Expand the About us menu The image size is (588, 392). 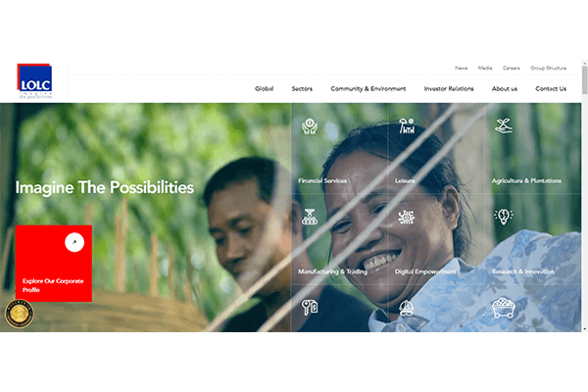(x=505, y=89)
